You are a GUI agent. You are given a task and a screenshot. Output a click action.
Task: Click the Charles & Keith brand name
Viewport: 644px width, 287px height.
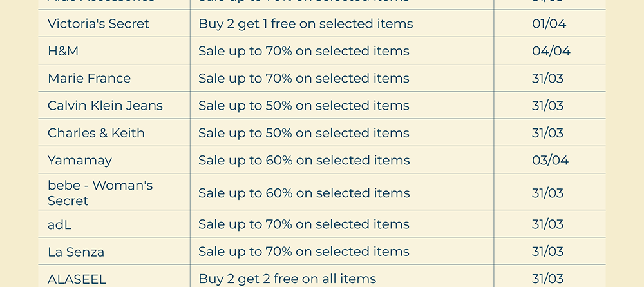point(96,134)
